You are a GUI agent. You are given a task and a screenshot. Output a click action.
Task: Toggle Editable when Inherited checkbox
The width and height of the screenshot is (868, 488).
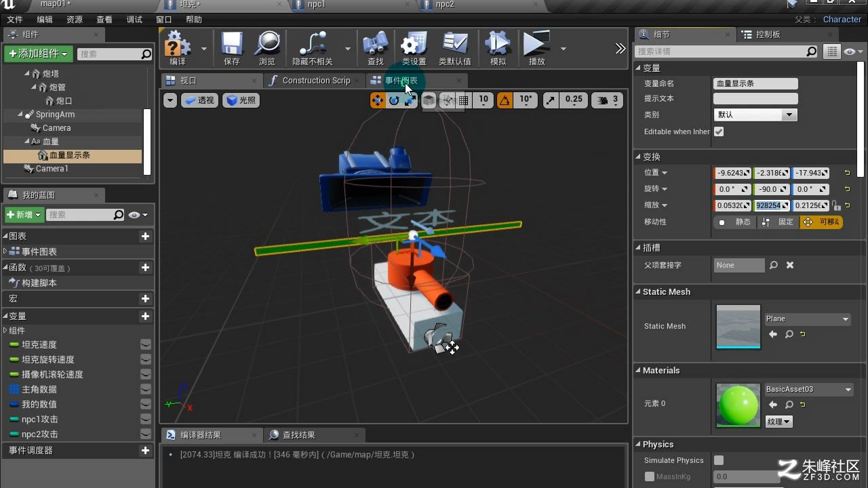[x=719, y=131]
